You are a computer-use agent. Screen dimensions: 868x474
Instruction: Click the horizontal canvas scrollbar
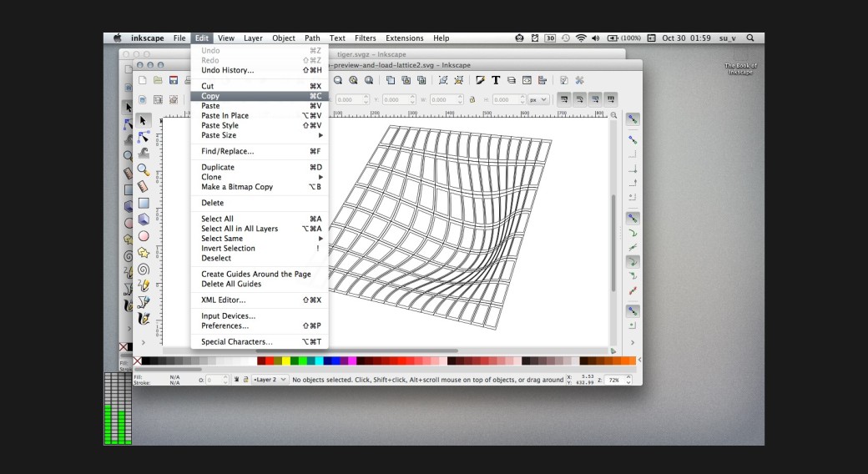pos(356,350)
